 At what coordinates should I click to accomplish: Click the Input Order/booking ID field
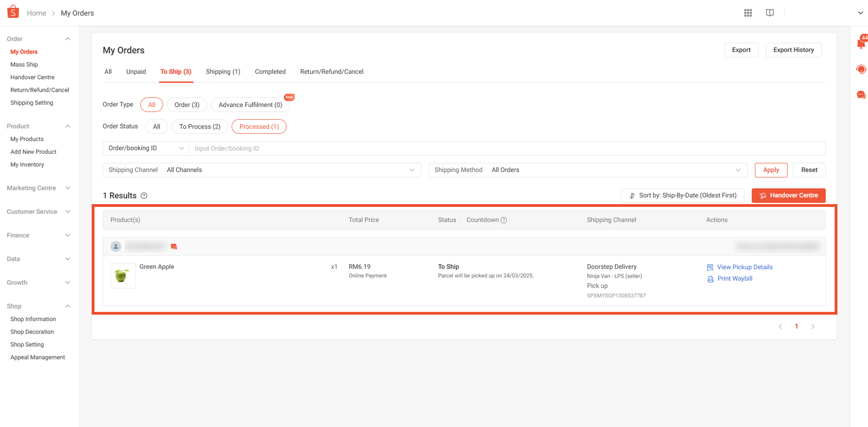pos(507,148)
